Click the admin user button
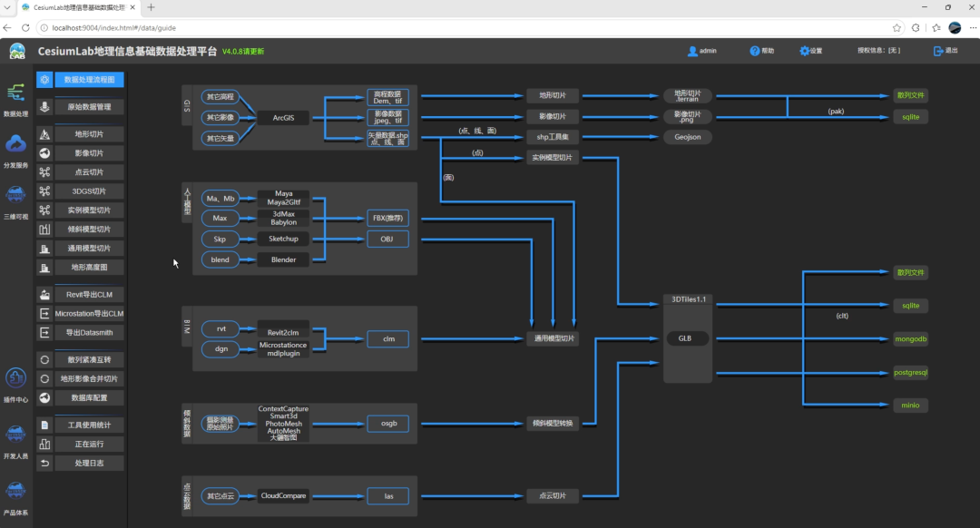980x528 pixels. point(701,51)
